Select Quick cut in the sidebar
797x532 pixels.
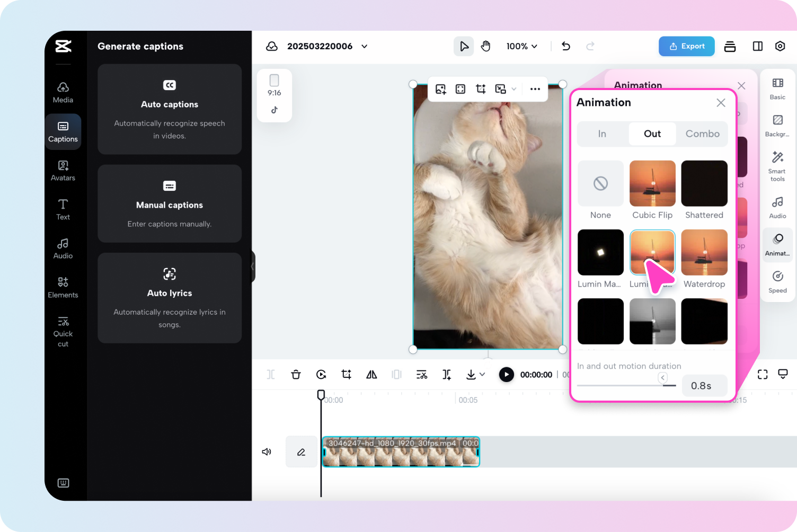point(63,330)
